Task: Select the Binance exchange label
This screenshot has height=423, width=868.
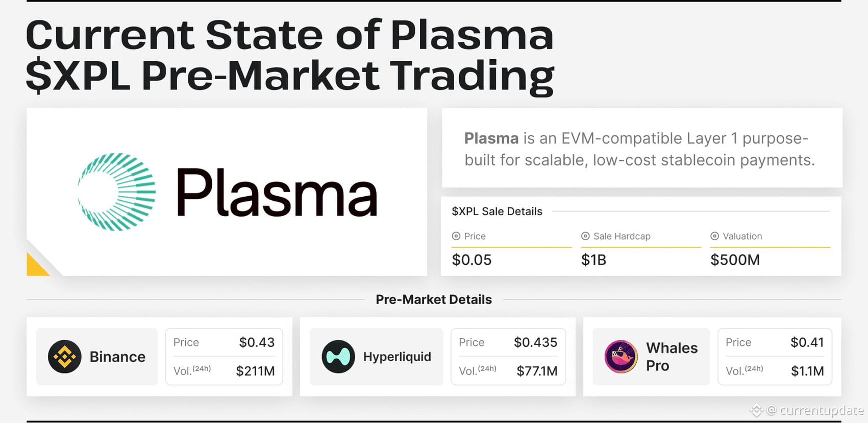Action: pos(117,357)
